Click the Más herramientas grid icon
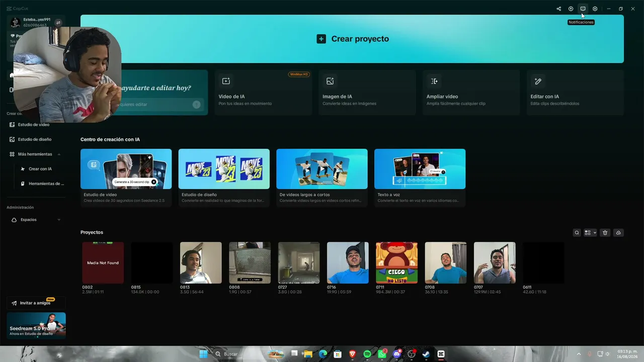The width and height of the screenshot is (644, 362). (12, 154)
